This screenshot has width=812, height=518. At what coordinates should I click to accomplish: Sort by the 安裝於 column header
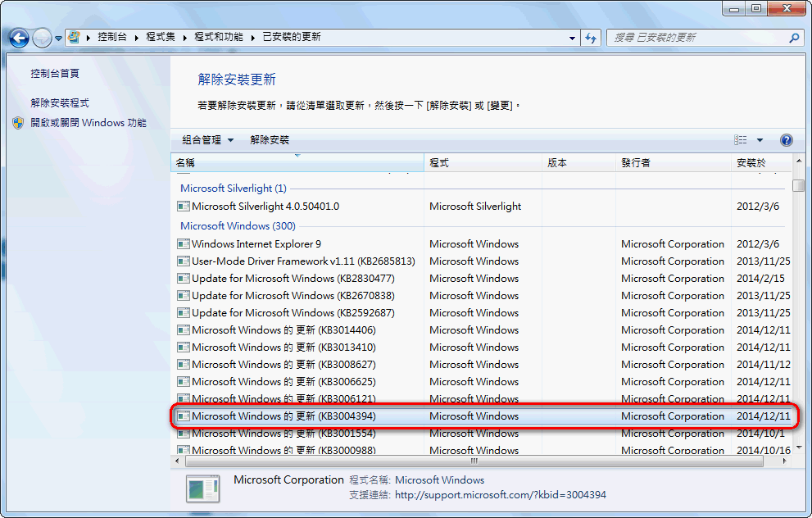tap(761, 162)
